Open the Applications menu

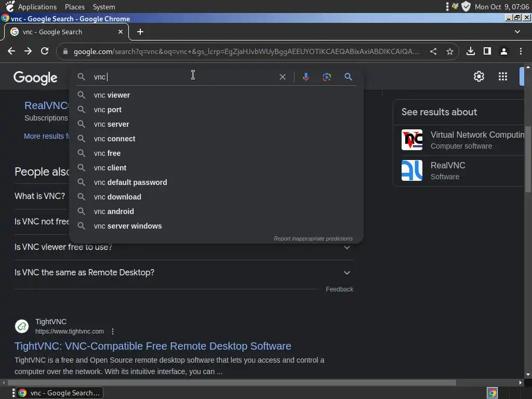pos(37,7)
